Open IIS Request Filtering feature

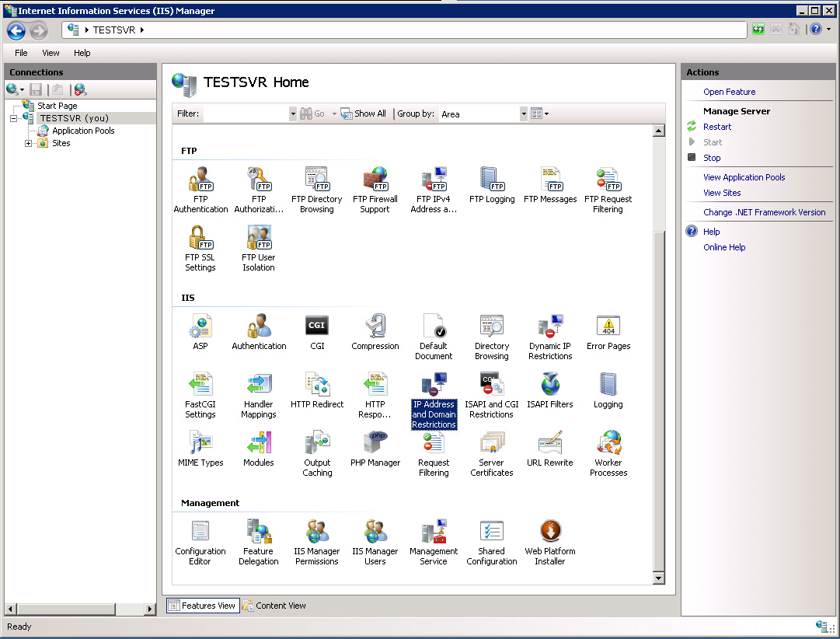(x=434, y=453)
